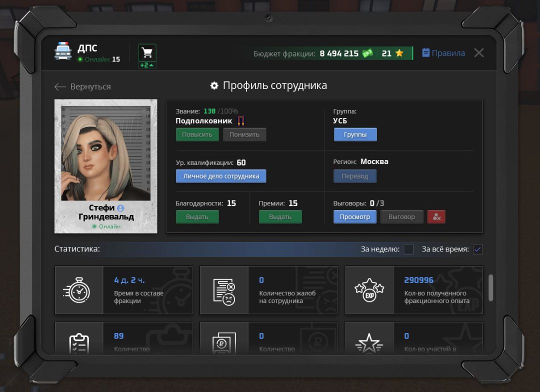Demote employee with Понизить button

pos(244,134)
